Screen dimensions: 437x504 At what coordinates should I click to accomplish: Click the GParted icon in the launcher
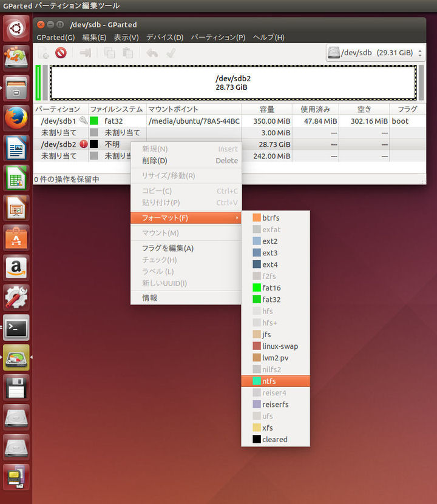tap(16, 357)
